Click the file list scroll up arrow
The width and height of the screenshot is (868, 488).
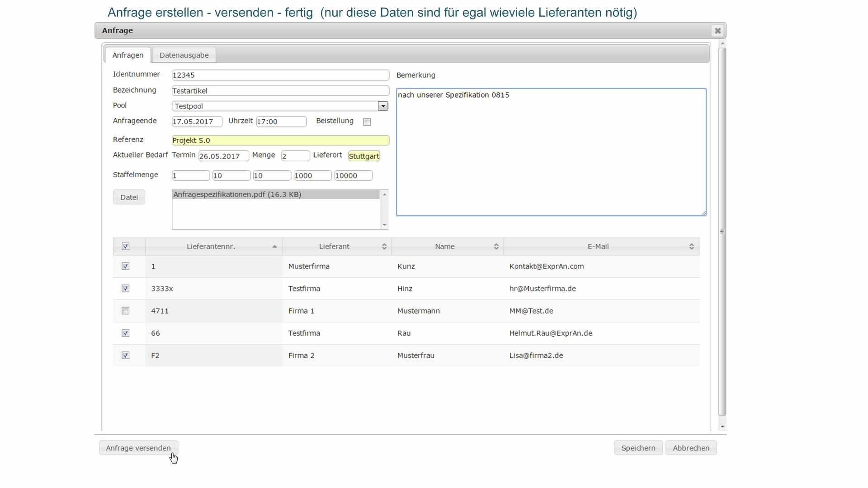click(384, 194)
